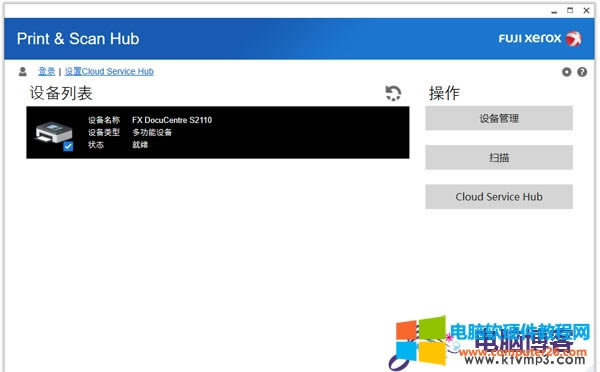Open settings via the gear icon
This screenshot has height=372, width=600.
[566, 72]
